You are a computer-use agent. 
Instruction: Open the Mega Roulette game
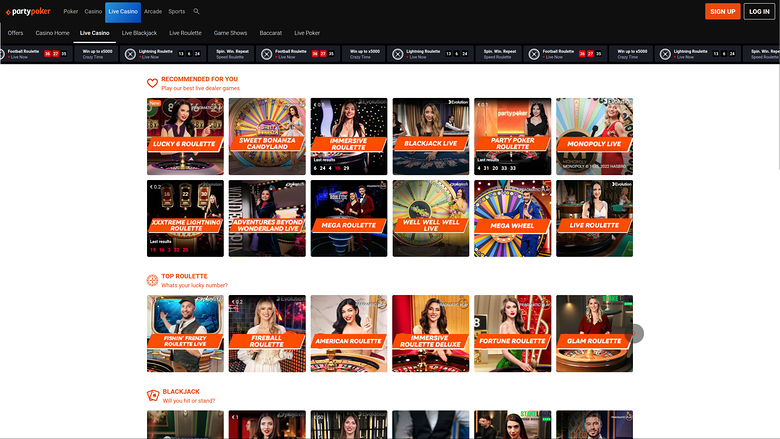coord(349,218)
